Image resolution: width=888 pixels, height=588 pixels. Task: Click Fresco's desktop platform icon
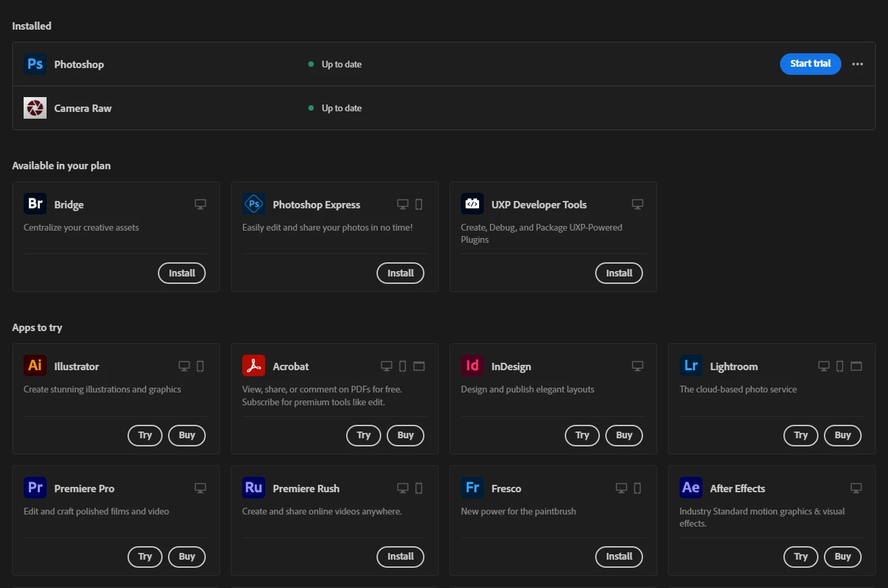click(621, 488)
